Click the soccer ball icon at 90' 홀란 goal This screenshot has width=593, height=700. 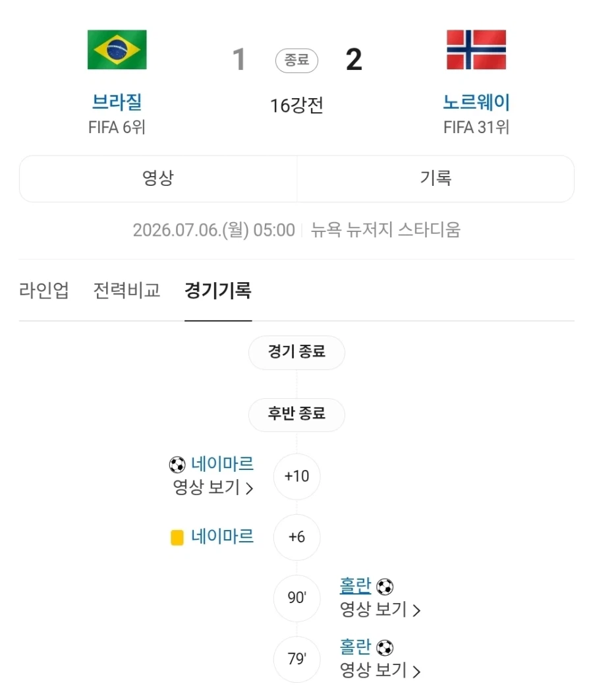tap(385, 587)
